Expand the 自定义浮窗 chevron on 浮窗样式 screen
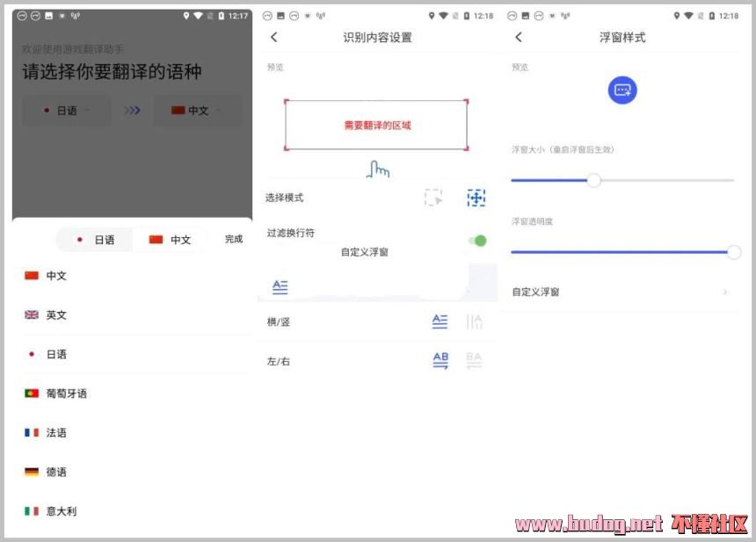This screenshot has height=542, width=756. click(x=725, y=292)
